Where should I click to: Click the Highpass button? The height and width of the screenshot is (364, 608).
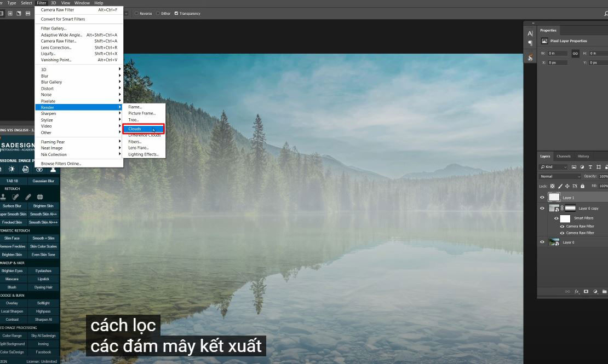point(43,311)
